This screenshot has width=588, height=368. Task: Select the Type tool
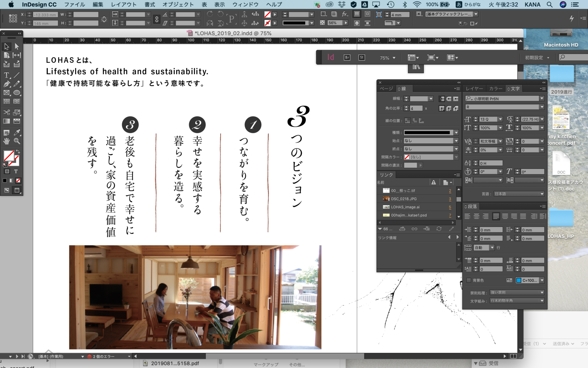coord(6,75)
